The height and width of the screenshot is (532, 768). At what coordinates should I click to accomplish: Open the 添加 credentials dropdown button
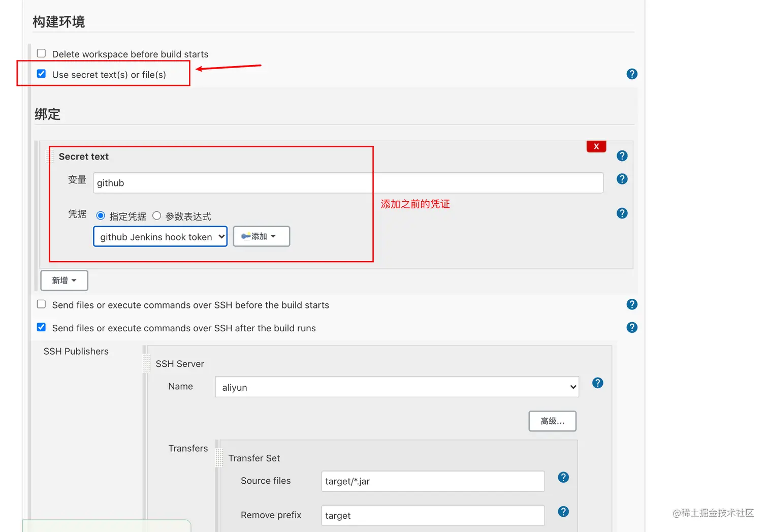click(x=262, y=236)
